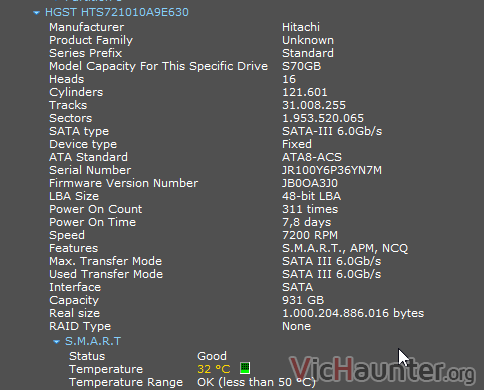Image resolution: width=484 pixels, height=390 pixels.
Task: Select the Power On Count value
Action: (x=310, y=209)
